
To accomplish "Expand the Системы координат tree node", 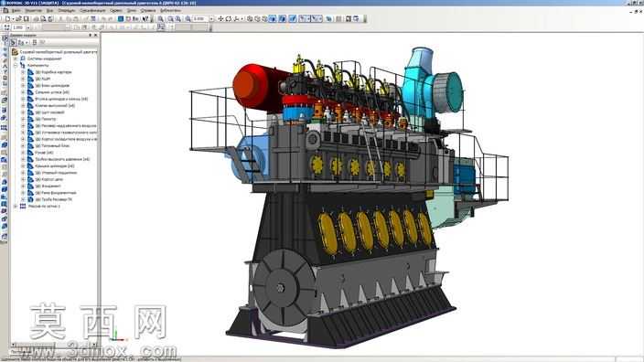I will point(16,59).
